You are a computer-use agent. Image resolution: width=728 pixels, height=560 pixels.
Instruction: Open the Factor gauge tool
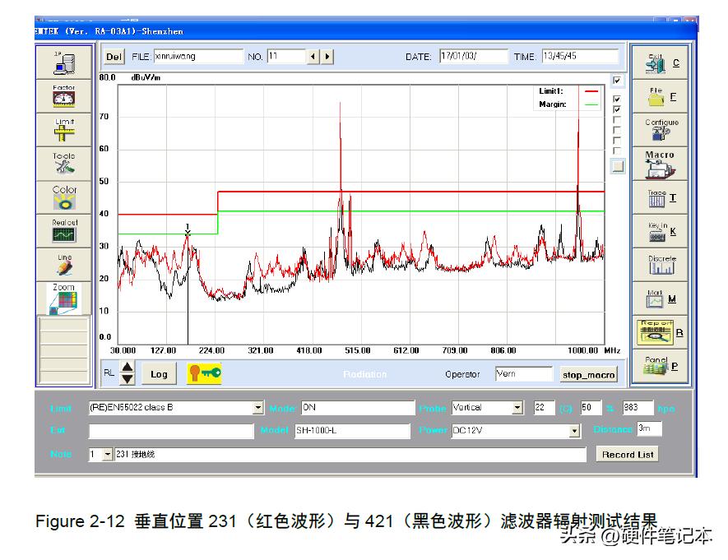64,96
